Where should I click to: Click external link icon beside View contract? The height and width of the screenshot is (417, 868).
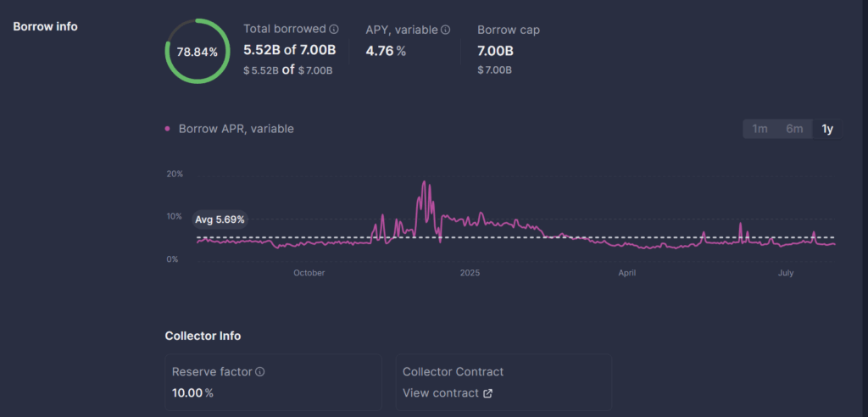487,393
